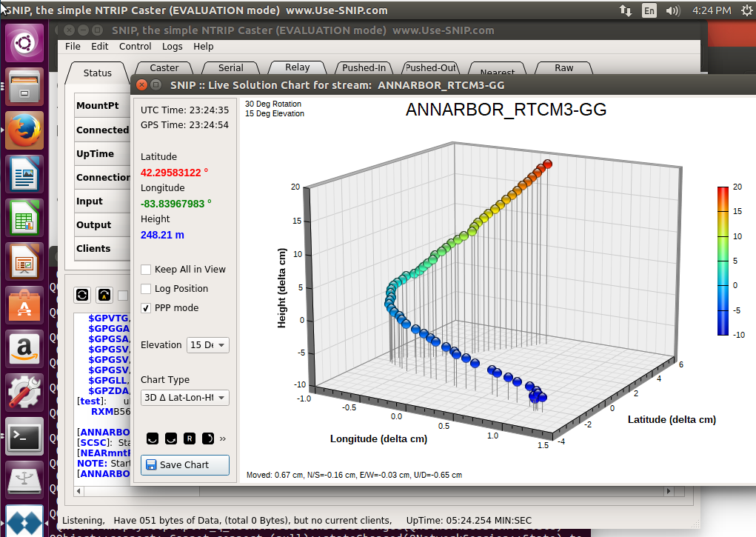756x537 pixels.
Task: Click the chart reset 'R' icon
Action: (x=190, y=438)
